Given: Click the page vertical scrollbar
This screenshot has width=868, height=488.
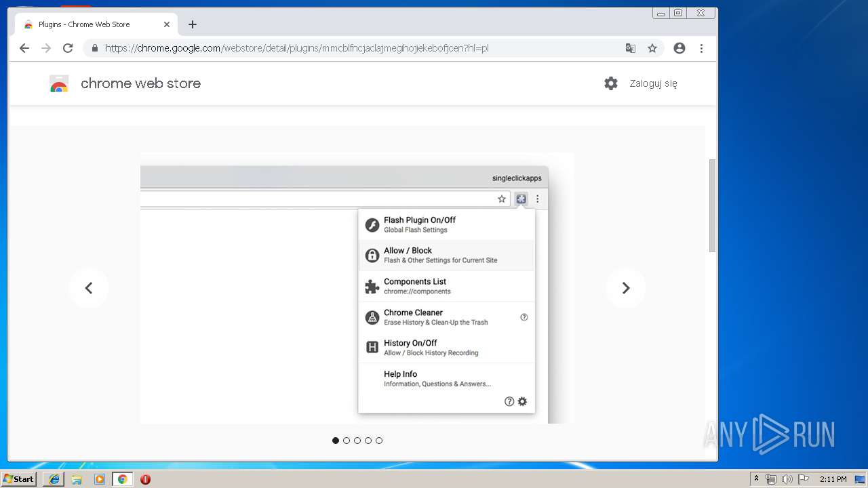Looking at the screenshot, I should tap(712, 205).
